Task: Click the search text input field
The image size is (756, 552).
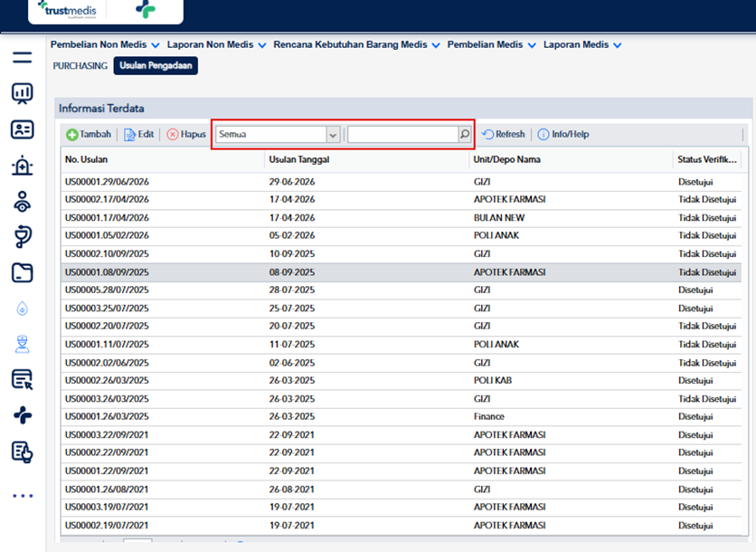Action: point(403,134)
